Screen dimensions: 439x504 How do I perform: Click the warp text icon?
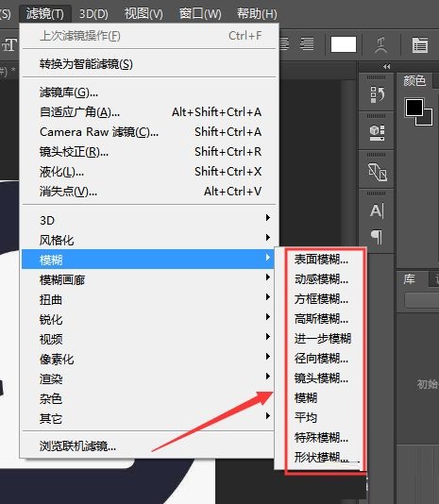tap(381, 44)
